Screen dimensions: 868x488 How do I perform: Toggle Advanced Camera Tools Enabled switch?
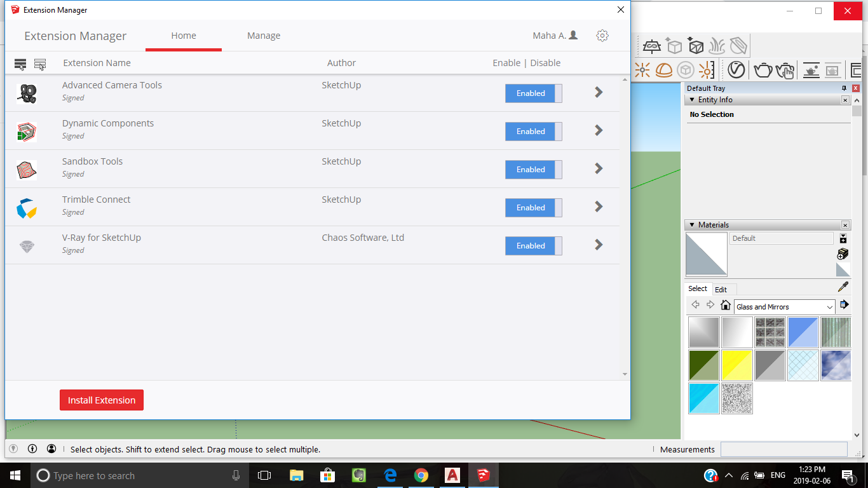coord(534,93)
